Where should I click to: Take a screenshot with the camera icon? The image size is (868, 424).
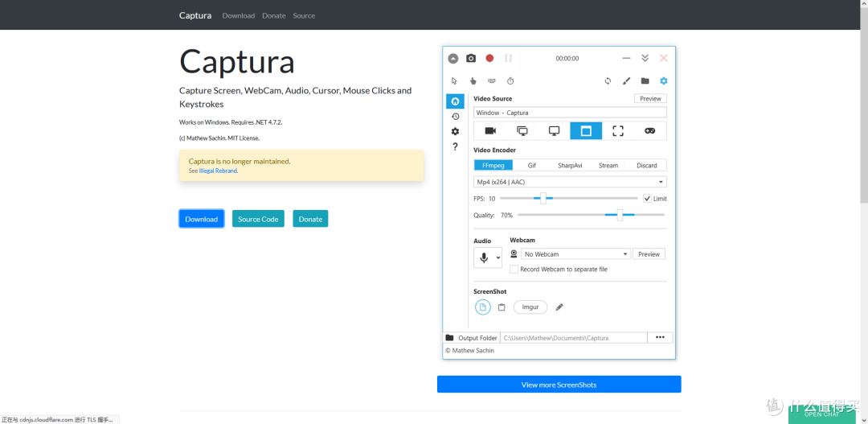471,58
